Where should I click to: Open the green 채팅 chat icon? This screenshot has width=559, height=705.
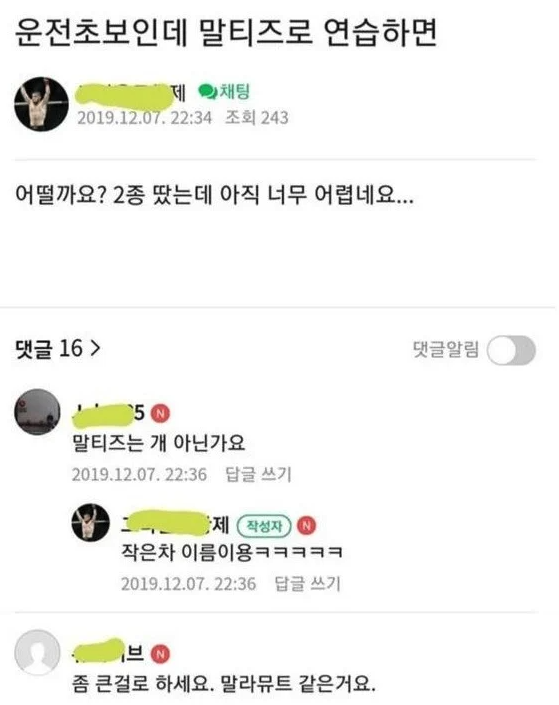coord(224,92)
